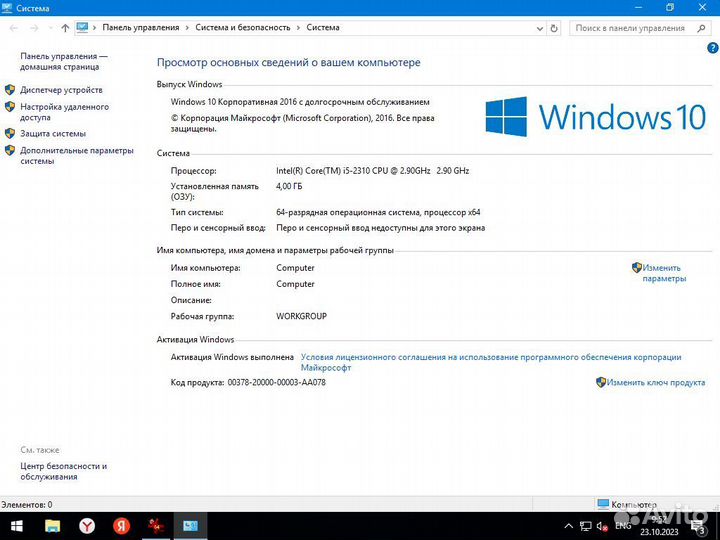The image size is (720, 540).
Task: Switch input language ENG indicator
Action: click(623, 526)
